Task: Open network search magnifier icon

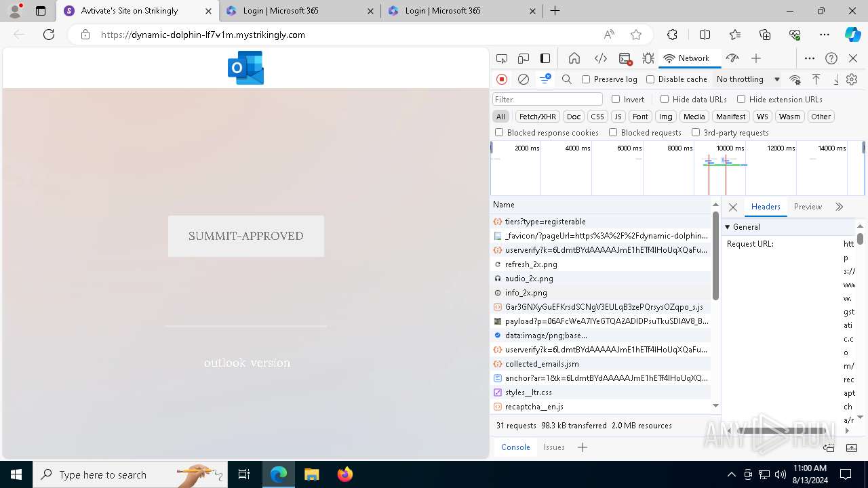Action: point(567,79)
